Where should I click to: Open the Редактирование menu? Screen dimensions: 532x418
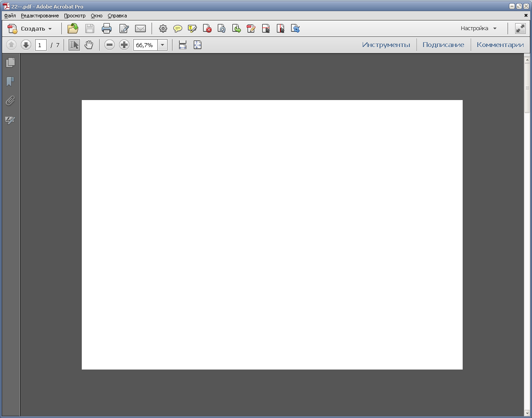(x=40, y=16)
